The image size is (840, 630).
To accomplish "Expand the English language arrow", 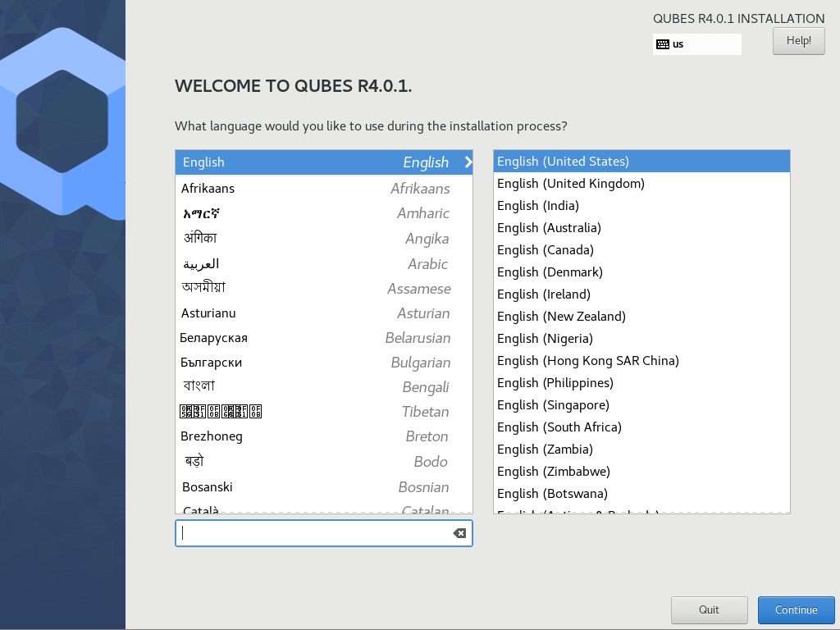I will click(468, 162).
